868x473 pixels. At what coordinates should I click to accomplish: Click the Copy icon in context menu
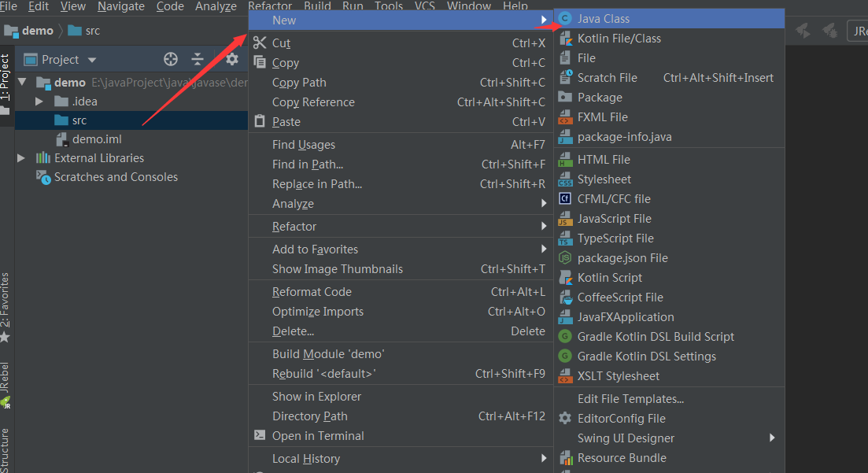(260, 62)
